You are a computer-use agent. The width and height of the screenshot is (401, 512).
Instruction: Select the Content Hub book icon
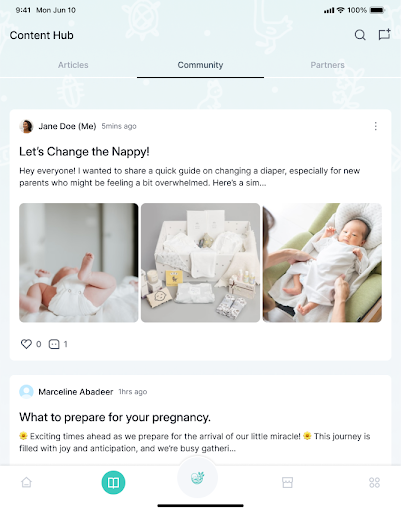point(113,482)
